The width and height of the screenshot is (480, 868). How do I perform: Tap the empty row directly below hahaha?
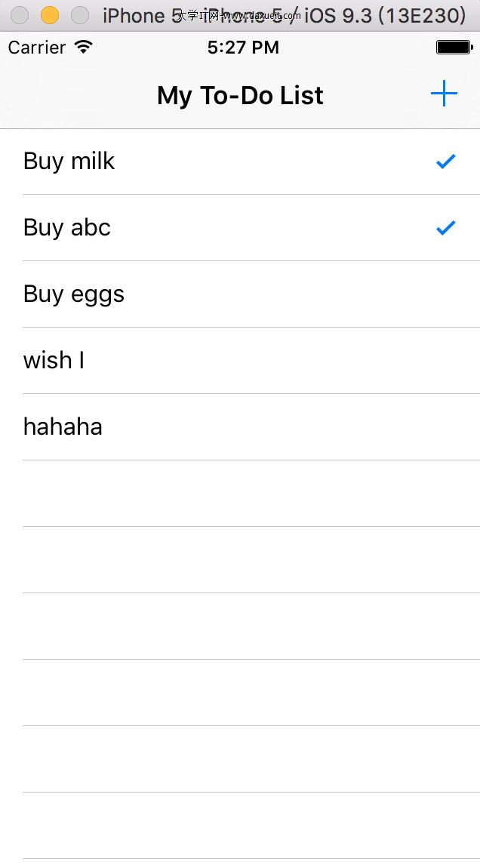pos(240,493)
